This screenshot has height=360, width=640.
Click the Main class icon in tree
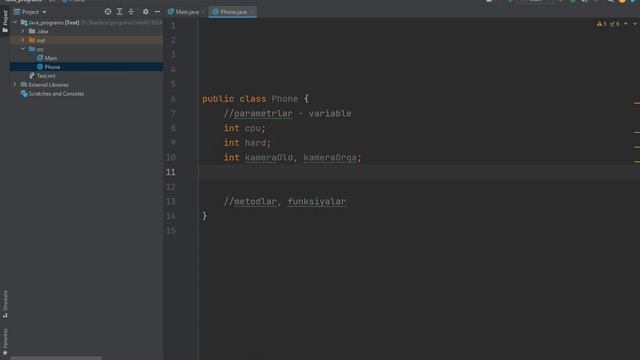pos(40,58)
